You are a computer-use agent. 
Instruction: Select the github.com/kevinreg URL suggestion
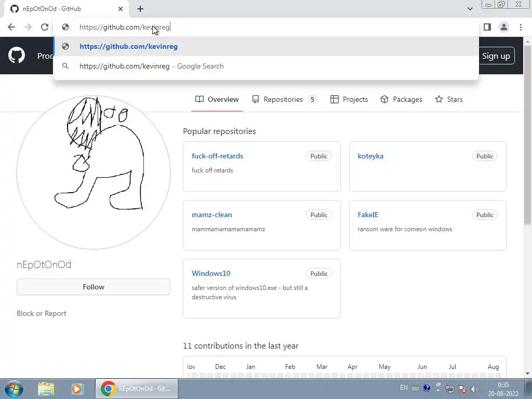266,46
